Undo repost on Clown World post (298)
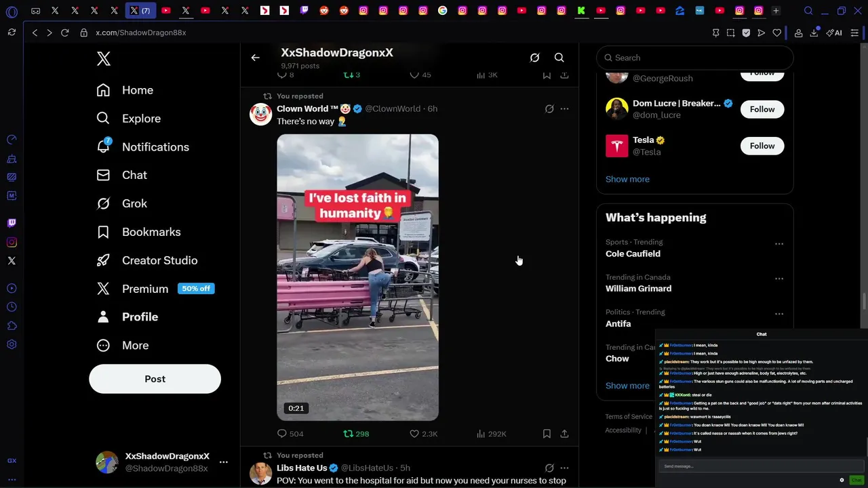 pyautogui.click(x=356, y=434)
